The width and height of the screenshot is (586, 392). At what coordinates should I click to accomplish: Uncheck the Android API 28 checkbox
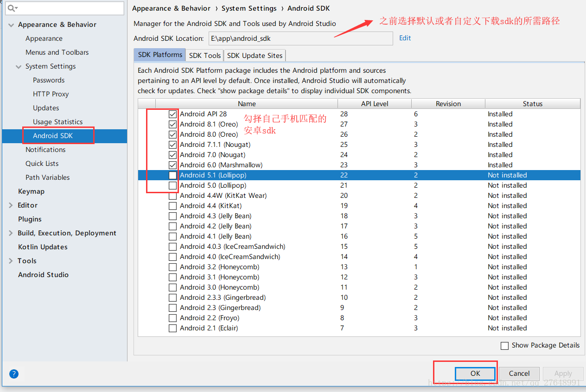[x=173, y=114]
